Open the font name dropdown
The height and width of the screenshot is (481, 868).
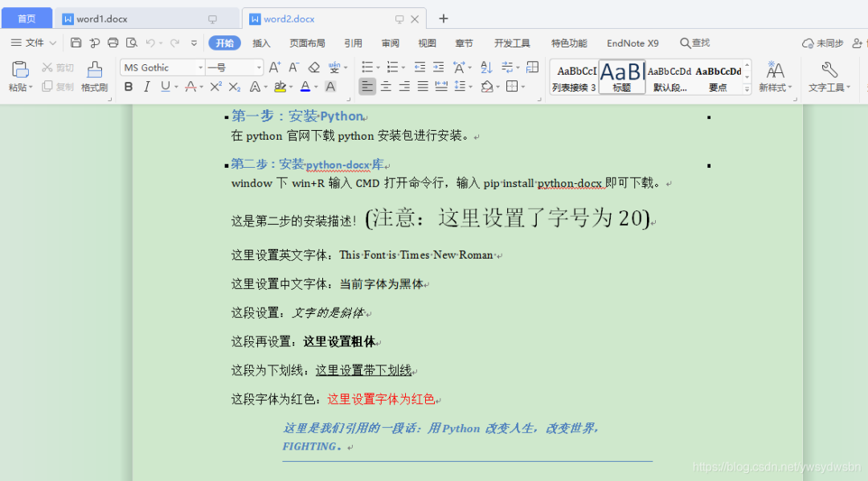click(x=200, y=67)
